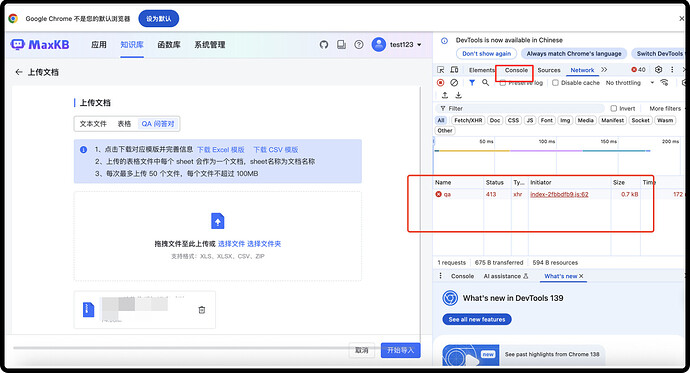The width and height of the screenshot is (690, 373).
Task: Click the 开始导入 button
Action: (400, 350)
